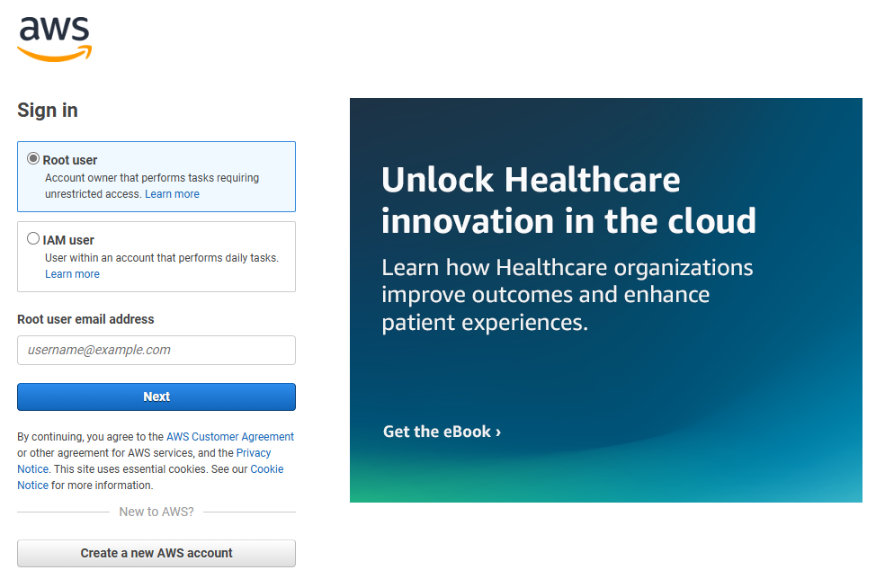This screenshot has height=588, width=876.
Task: Open Learn more link under IAM user
Action: tap(72, 274)
